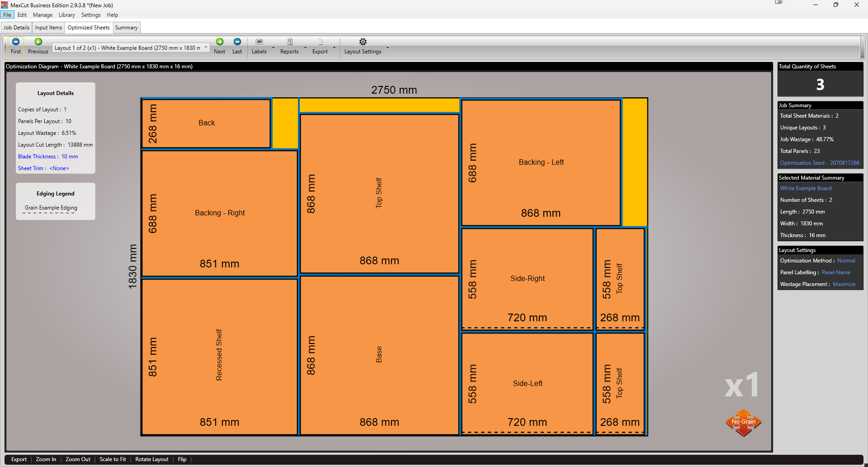
Task: Click the yellow offcut above large Top Shelf
Action: tap(379, 105)
